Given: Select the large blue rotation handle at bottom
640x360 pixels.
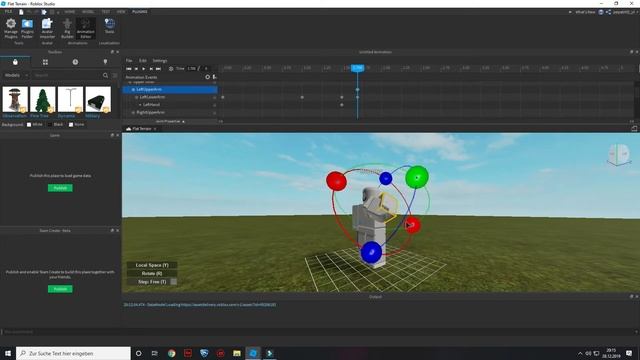Looking at the screenshot, I should click(371, 252).
